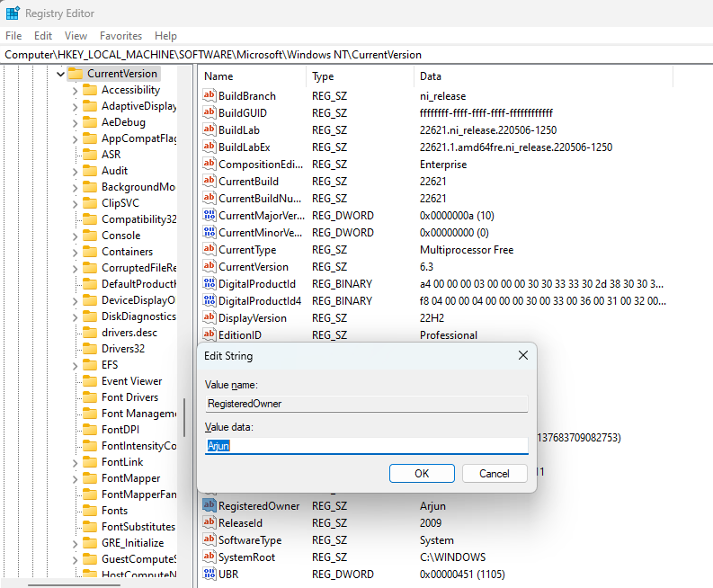The height and width of the screenshot is (588, 713).
Task: Click the CurrentMajorVer DWORD value icon
Action: (x=209, y=215)
